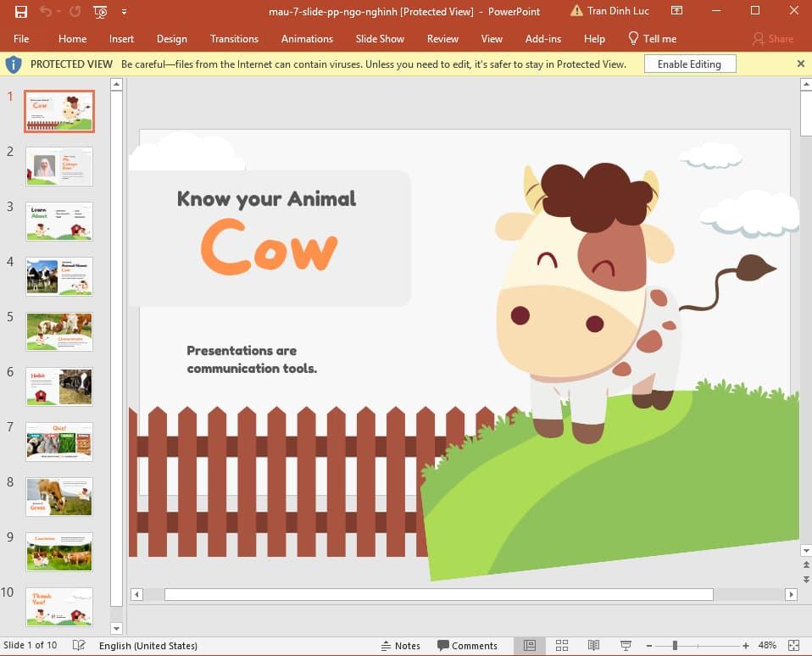Open Reading View from the status bar

pos(592,645)
